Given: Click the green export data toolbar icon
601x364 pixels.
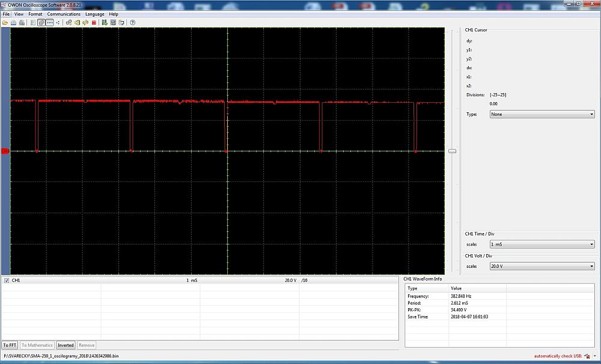Looking at the screenshot, I should pos(105,23).
